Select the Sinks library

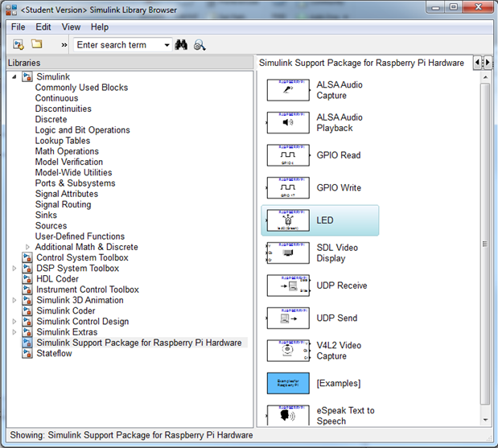tap(46, 215)
